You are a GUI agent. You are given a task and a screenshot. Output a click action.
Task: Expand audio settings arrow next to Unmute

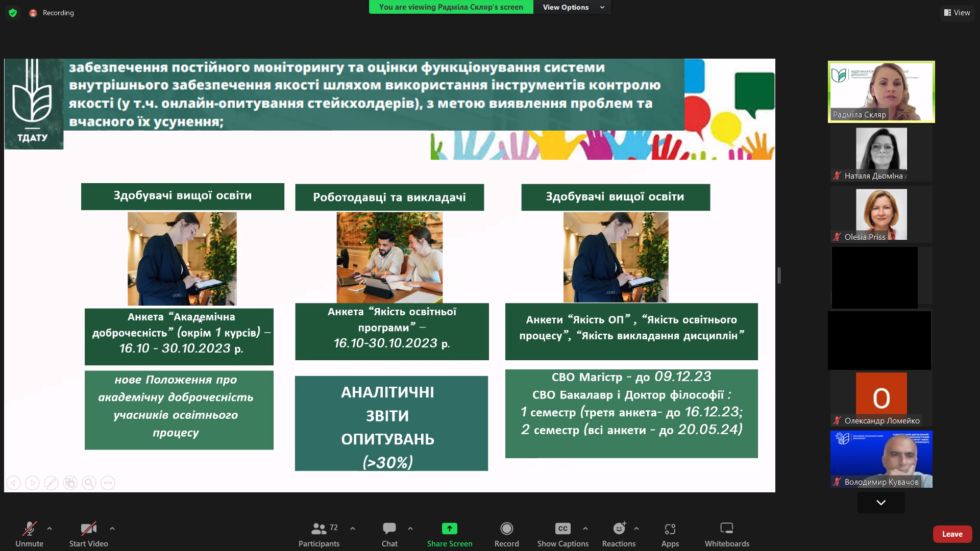coord(50,529)
